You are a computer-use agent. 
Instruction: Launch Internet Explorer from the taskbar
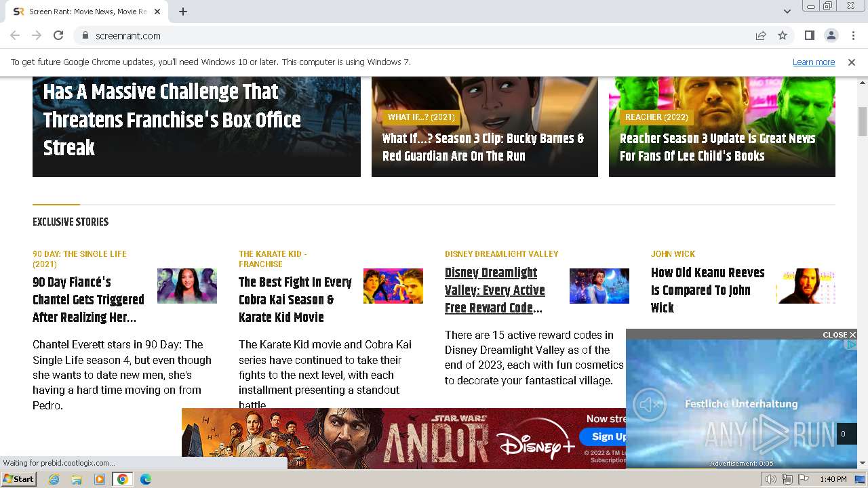pos(54,479)
